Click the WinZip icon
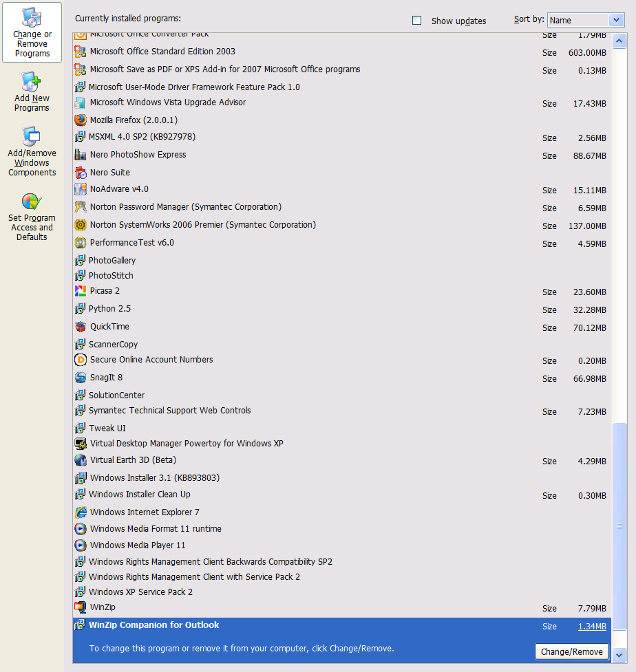636x672 pixels. 81,607
